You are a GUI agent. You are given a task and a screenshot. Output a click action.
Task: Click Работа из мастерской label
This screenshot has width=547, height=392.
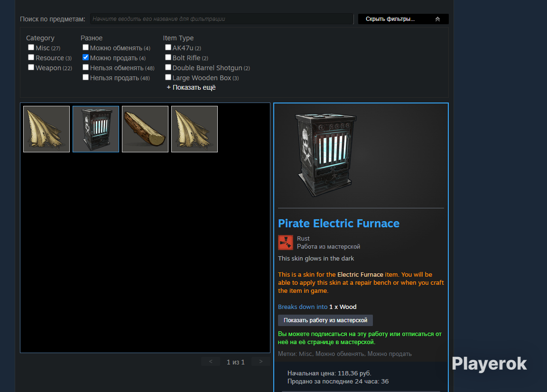point(329,246)
